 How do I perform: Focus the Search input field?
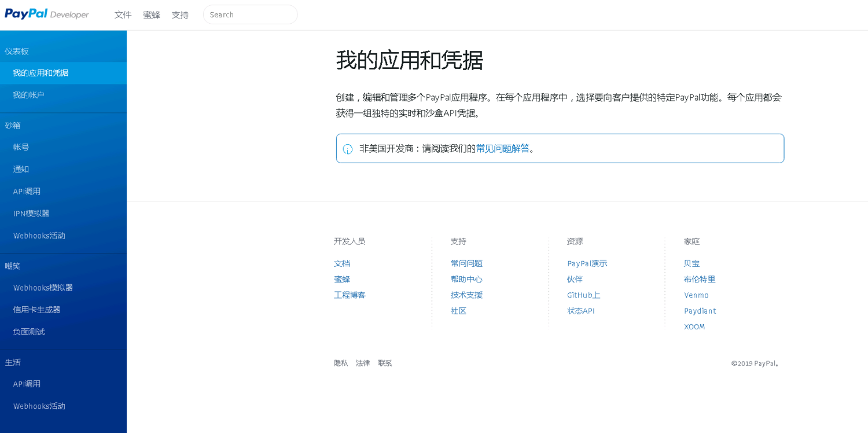tap(250, 14)
